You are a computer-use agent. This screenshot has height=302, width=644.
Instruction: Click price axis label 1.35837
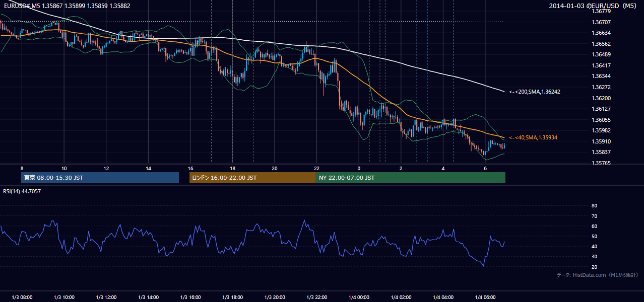tap(601, 152)
